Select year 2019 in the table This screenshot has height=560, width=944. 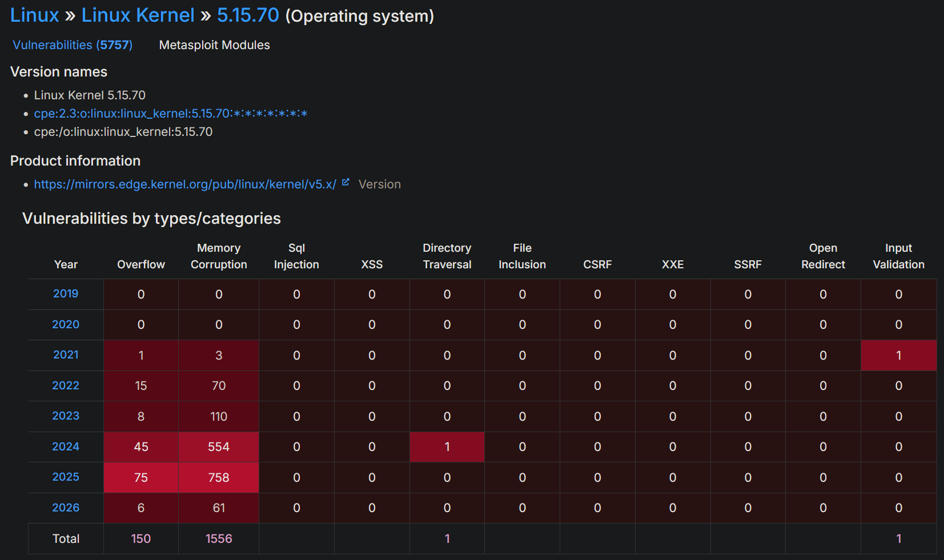pos(66,293)
